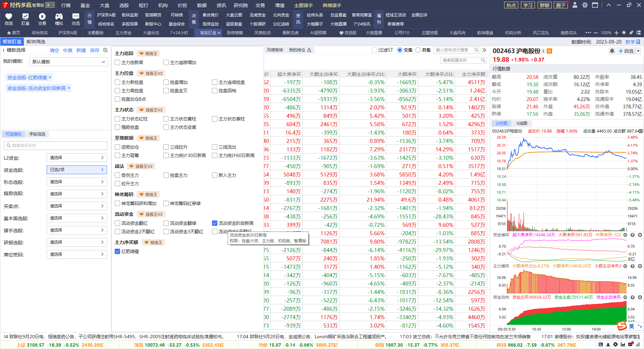Expand the L2资金 selection dropdown
Screen dimensions: 644x349
[76, 158]
